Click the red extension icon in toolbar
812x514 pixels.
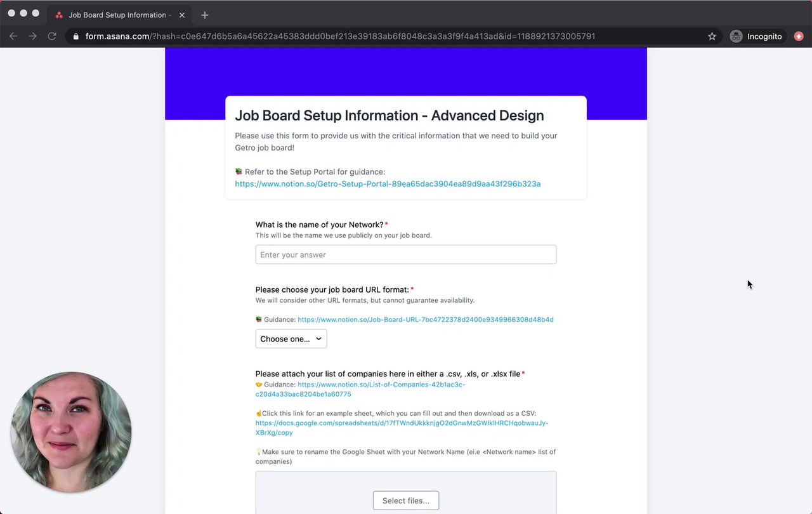tap(799, 36)
